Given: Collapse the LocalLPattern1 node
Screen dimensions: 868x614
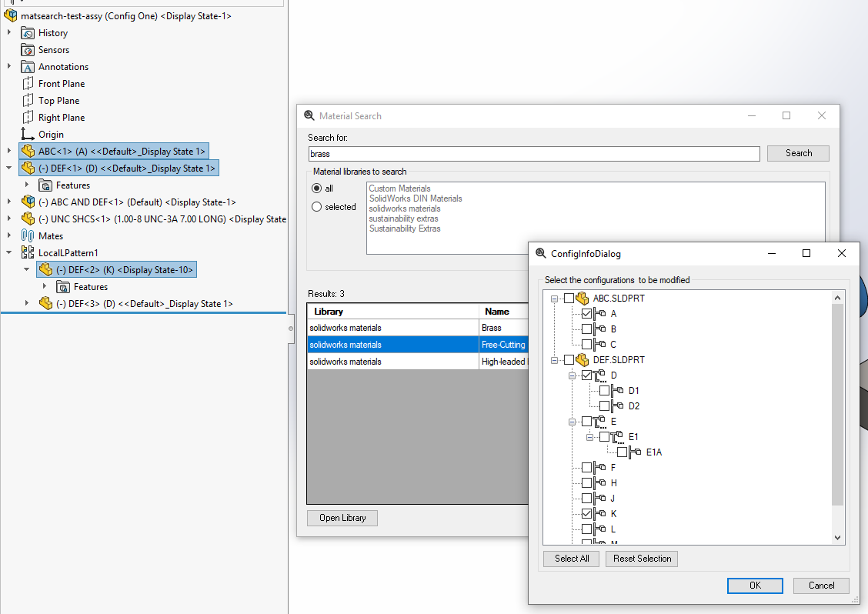Looking at the screenshot, I should [9, 252].
